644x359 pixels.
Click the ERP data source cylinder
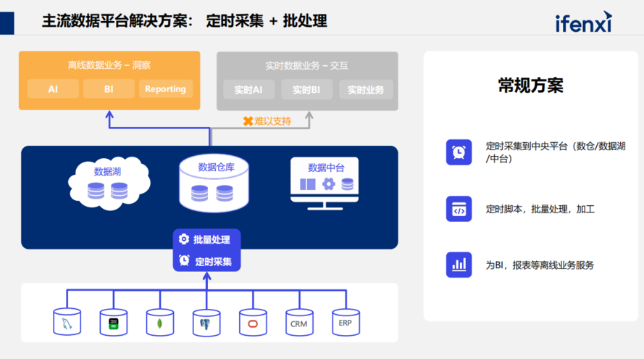pos(346,322)
